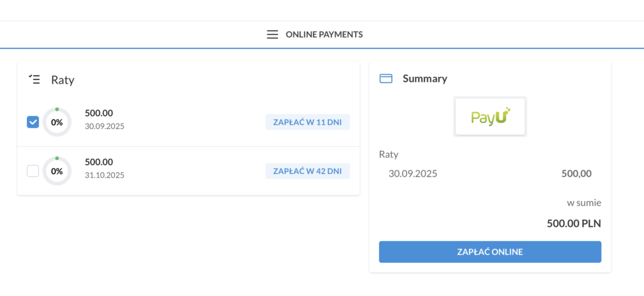Viewport: 644px width, 296px height.
Task: Check the 31.10.2025 installment checkbox
Action: pyautogui.click(x=33, y=171)
